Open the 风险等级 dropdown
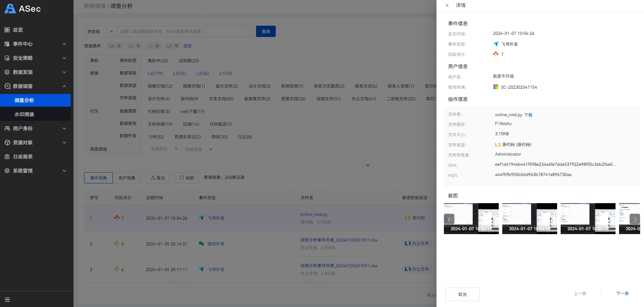This screenshot has height=307, width=644. point(199,149)
